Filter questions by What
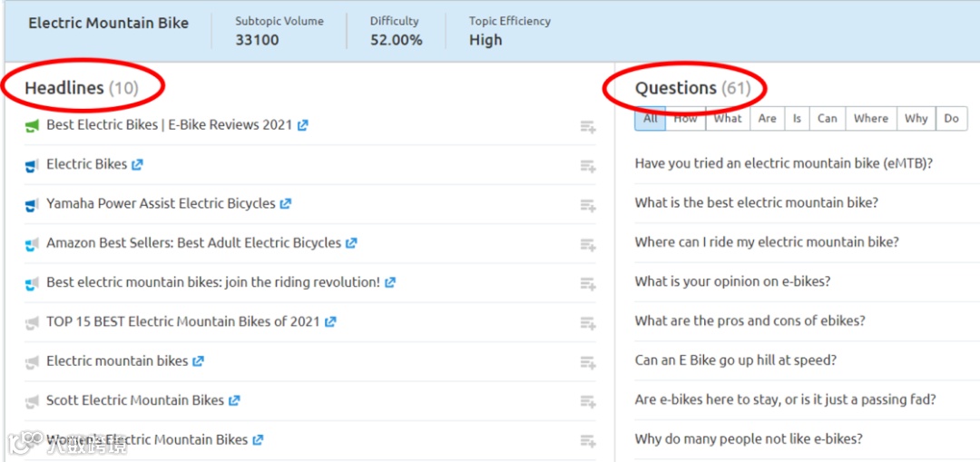980x462 pixels. (x=728, y=119)
